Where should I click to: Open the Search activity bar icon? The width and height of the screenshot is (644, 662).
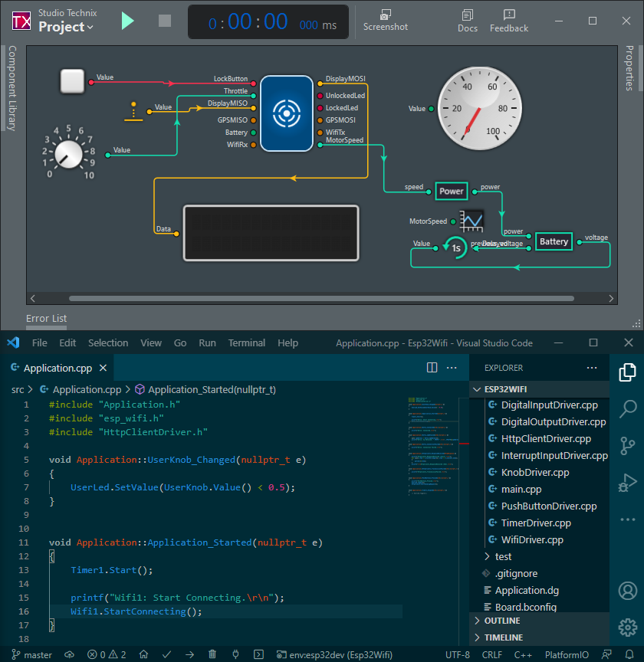628,408
